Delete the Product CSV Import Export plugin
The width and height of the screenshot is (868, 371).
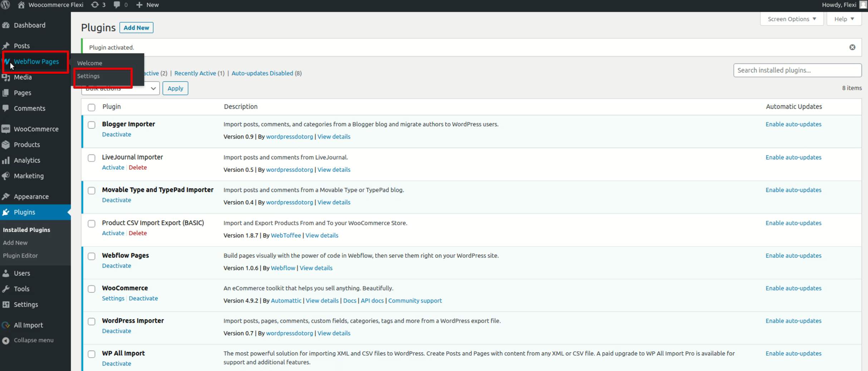pyautogui.click(x=138, y=233)
